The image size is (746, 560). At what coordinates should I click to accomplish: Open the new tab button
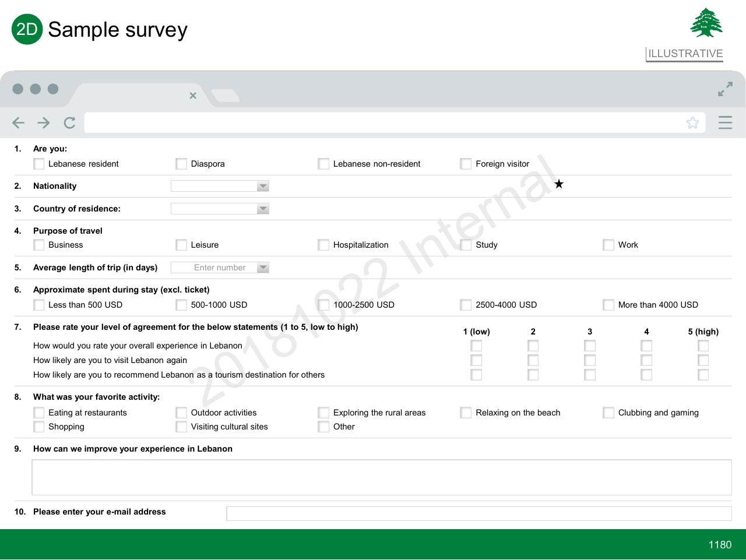pos(225,96)
